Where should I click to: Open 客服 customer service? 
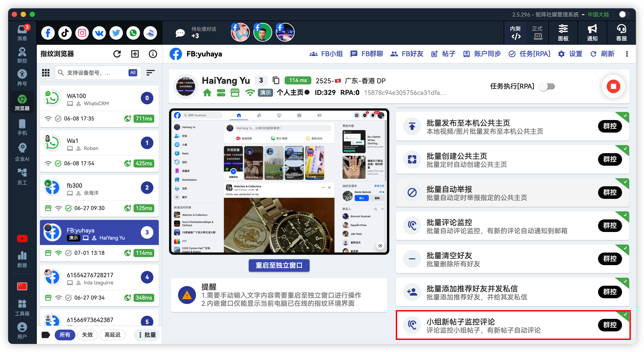(x=621, y=33)
